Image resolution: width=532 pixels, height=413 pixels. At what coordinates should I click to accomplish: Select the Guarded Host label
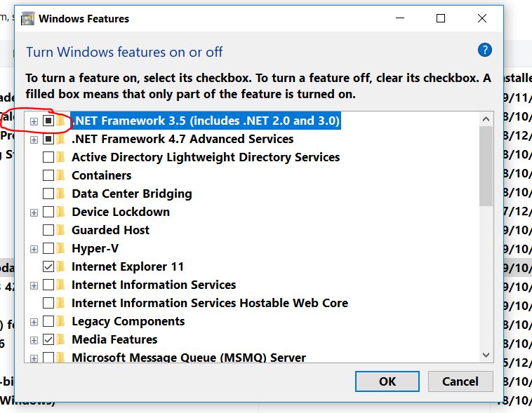110,230
